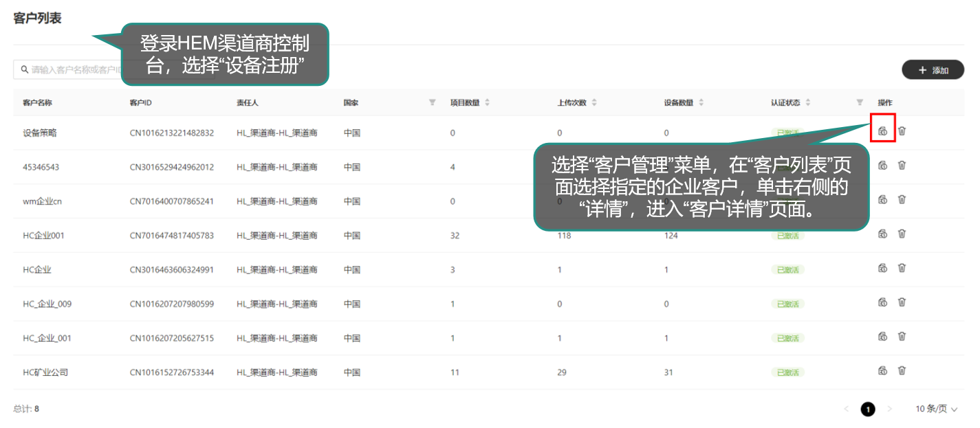Image resolution: width=980 pixels, height=428 pixels.
Task: Click the trash icon for 45346543 row
Action: [902, 165]
